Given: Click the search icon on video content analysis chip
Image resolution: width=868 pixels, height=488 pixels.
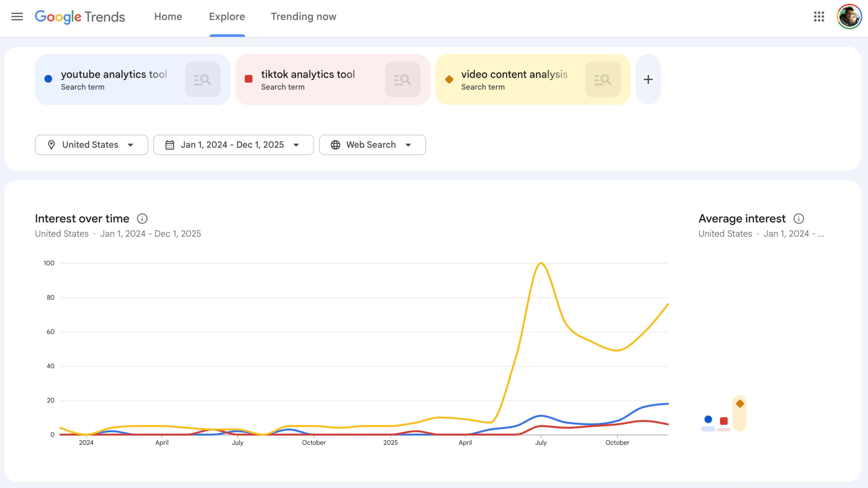Looking at the screenshot, I should click(x=603, y=79).
